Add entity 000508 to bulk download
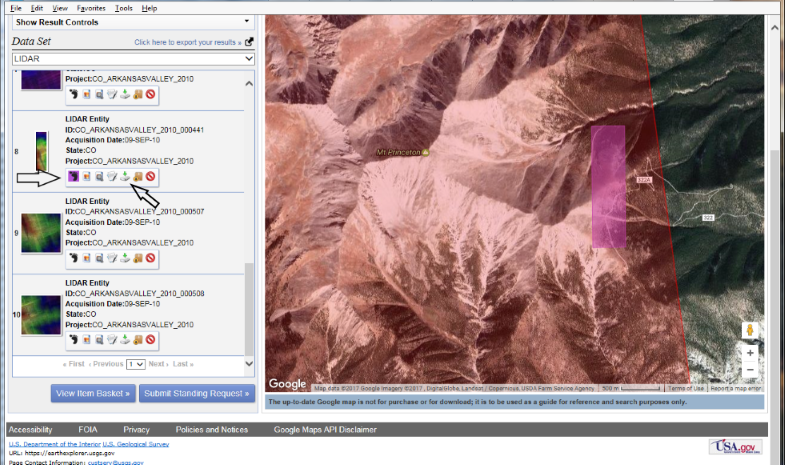This screenshot has height=465, width=785. click(137, 341)
